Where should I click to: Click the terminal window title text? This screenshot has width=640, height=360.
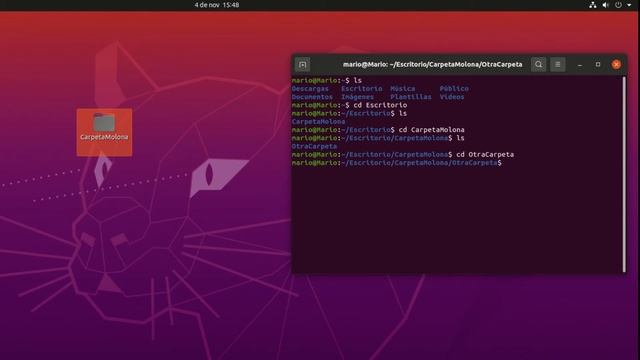pos(432,64)
